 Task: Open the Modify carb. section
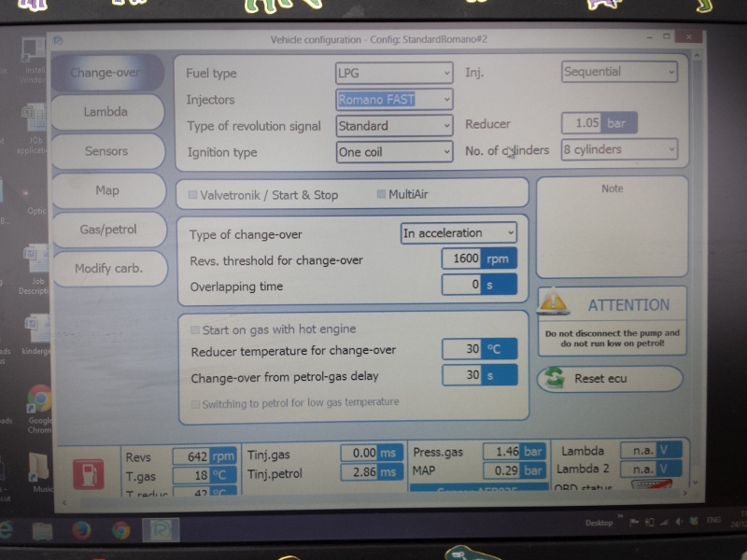pos(108,269)
